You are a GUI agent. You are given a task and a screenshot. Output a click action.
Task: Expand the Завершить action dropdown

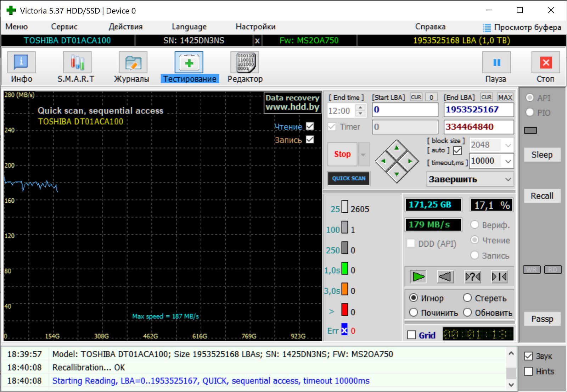(x=508, y=179)
